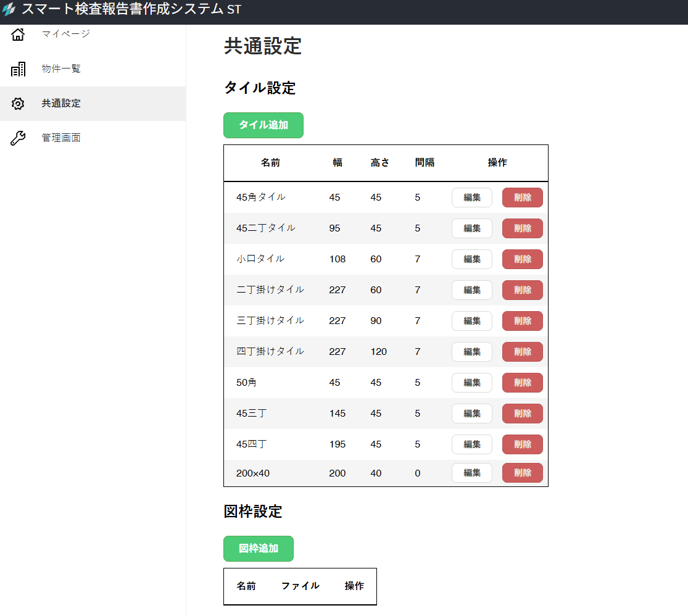The width and height of the screenshot is (688, 616).
Task: Edit the 三丁掛けタイル entry
Action: click(471, 321)
